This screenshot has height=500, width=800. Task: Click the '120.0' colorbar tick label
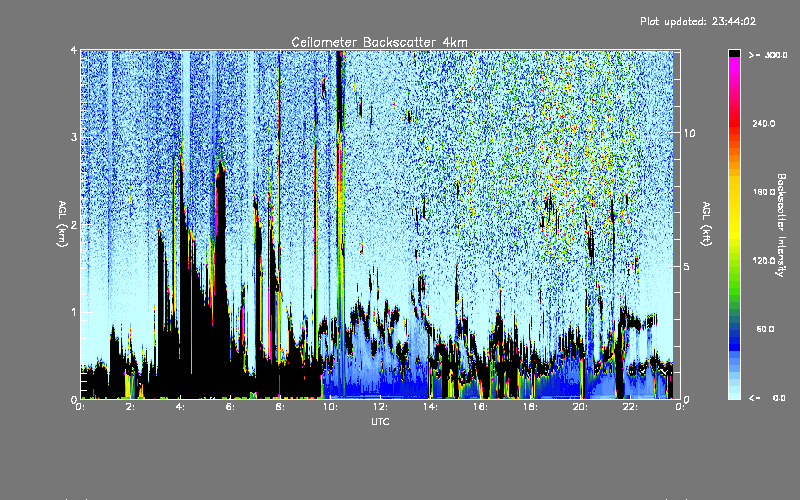[x=764, y=261]
